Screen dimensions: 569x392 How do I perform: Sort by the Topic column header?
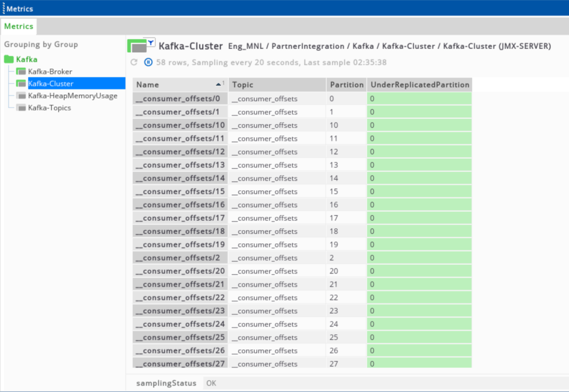point(277,84)
